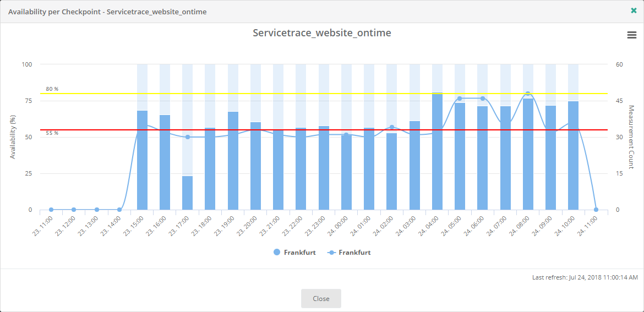This screenshot has height=312, width=644.
Task: Click the chart title Servicetrace_website_ontime
Action: [x=321, y=33]
